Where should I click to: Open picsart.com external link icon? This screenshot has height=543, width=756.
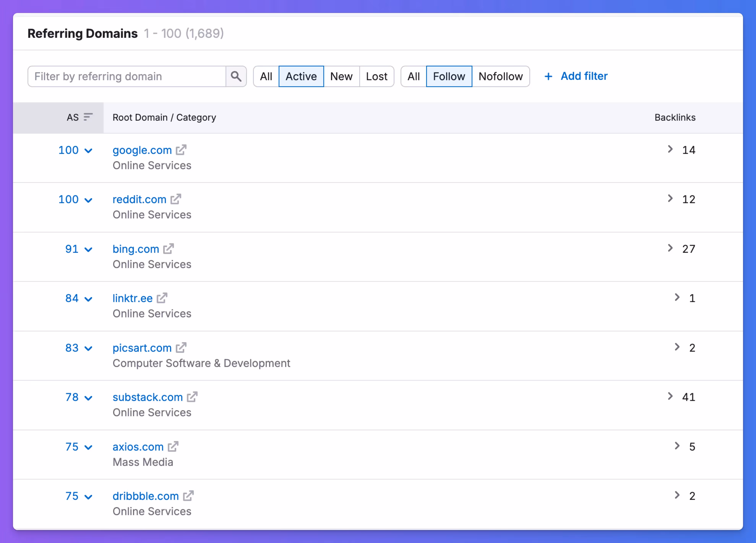181,348
